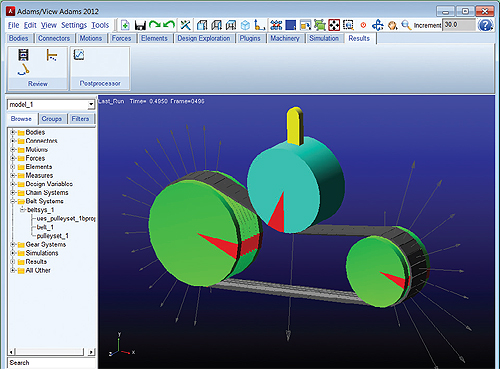This screenshot has width=500, height=369.
Task: Open the model_1 dropdown list
Action: point(91,105)
